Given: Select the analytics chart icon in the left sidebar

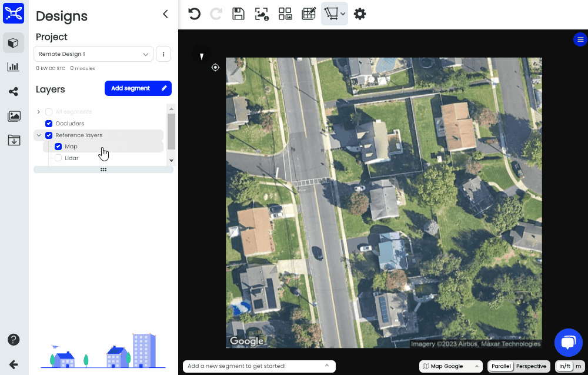Looking at the screenshot, I should click(x=14, y=67).
